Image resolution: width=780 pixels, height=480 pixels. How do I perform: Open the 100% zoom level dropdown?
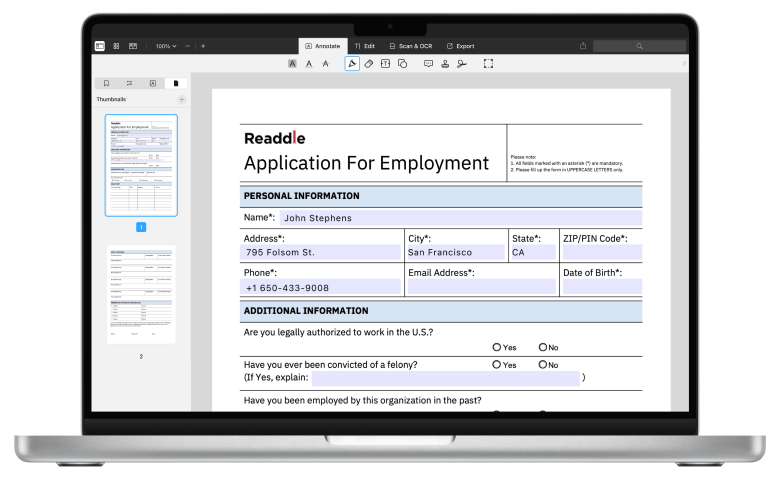166,46
